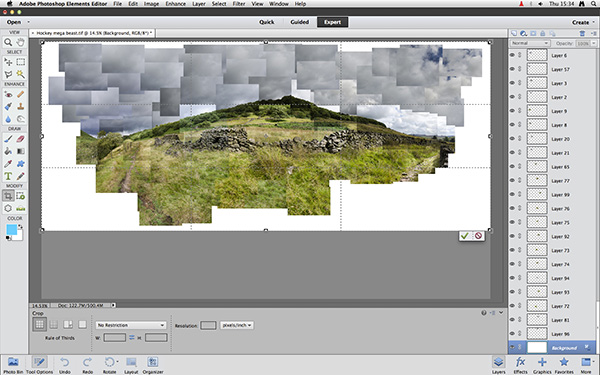Select the Color Picker eyedropper tool
This screenshot has height=375, width=600.
(x=8, y=164)
